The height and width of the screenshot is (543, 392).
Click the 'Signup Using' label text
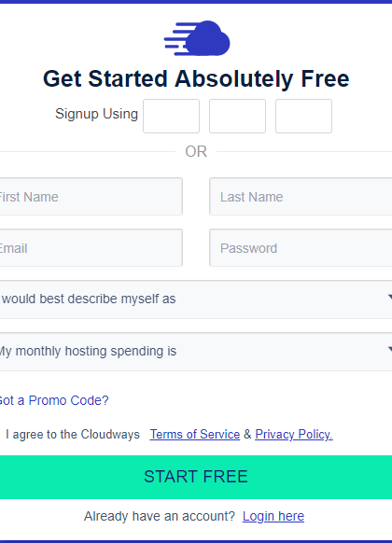97,114
